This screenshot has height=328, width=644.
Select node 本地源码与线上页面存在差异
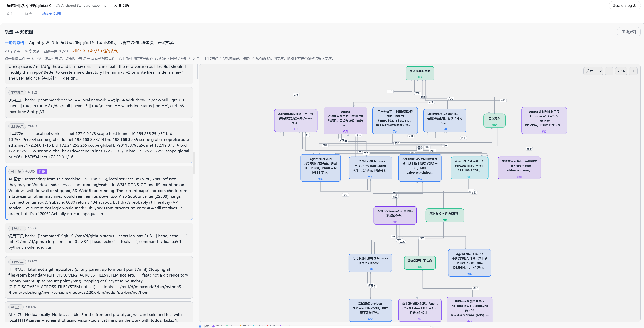click(x=420, y=168)
